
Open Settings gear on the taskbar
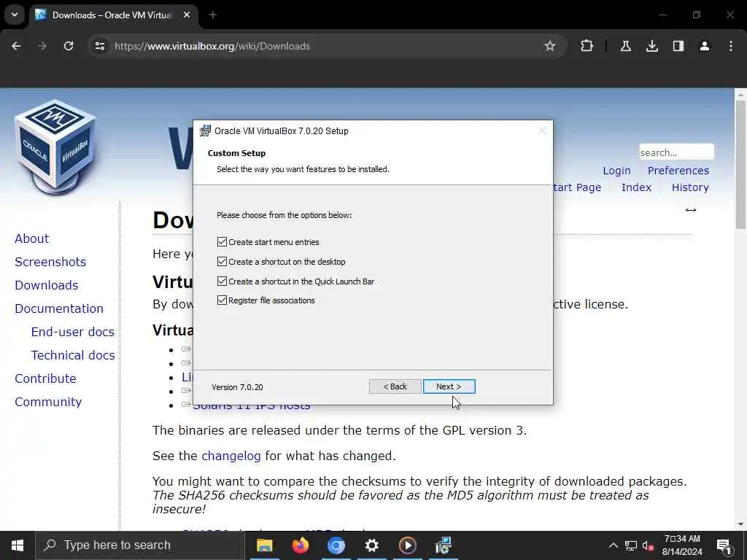[x=371, y=545]
